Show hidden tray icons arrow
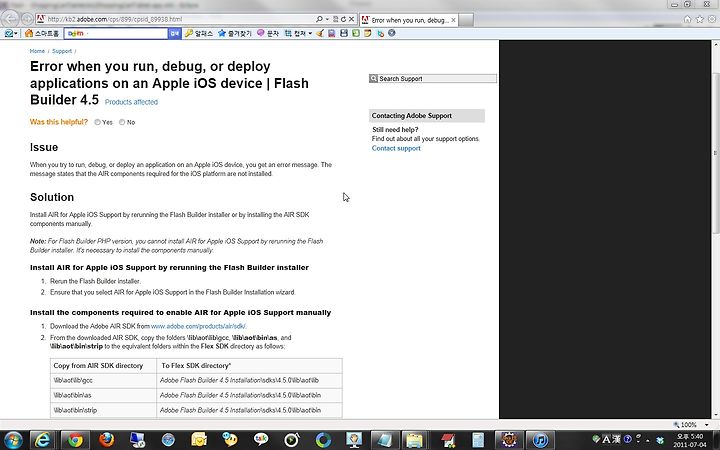The image size is (720, 450). 648,440
